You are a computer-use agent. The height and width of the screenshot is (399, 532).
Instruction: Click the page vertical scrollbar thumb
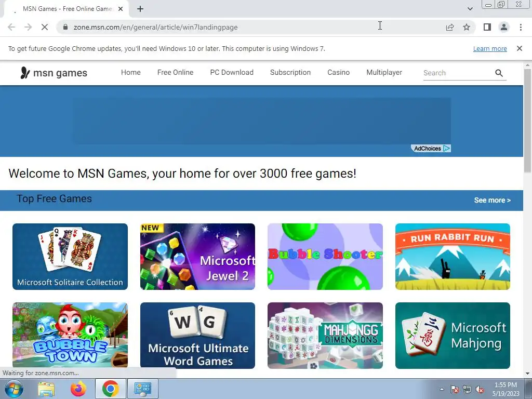click(x=527, y=121)
